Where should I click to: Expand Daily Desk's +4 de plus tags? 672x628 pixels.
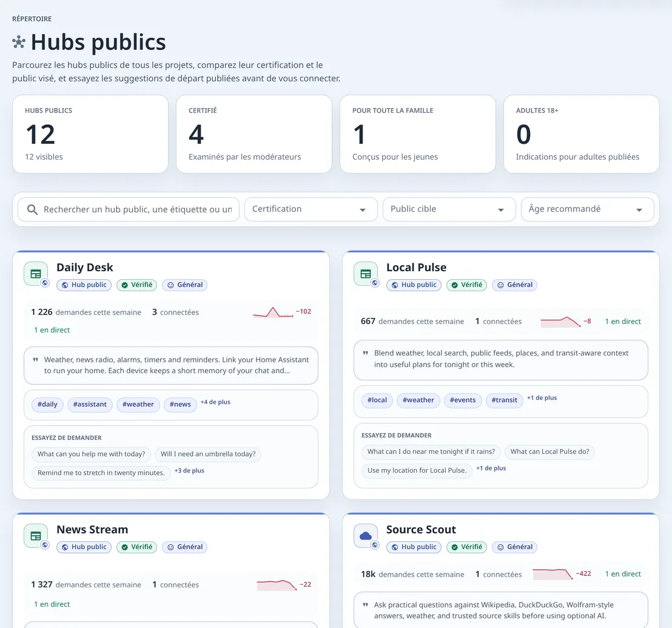point(215,402)
